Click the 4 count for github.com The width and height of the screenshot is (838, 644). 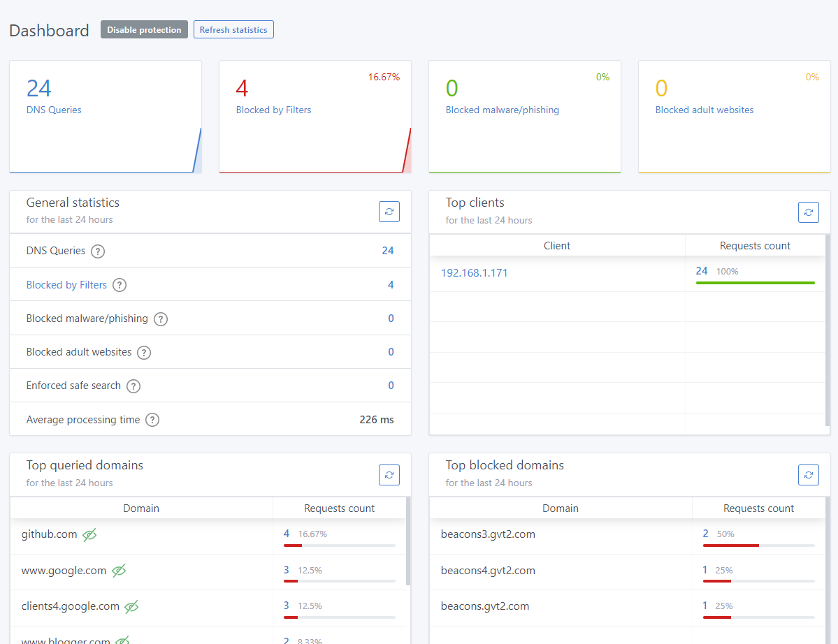pyautogui.click(x=287, y=534)
